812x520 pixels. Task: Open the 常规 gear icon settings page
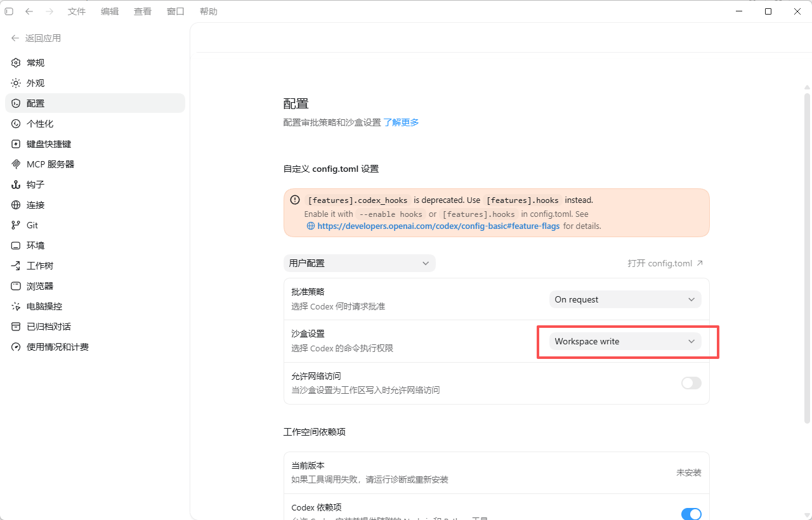click(95, 63)
